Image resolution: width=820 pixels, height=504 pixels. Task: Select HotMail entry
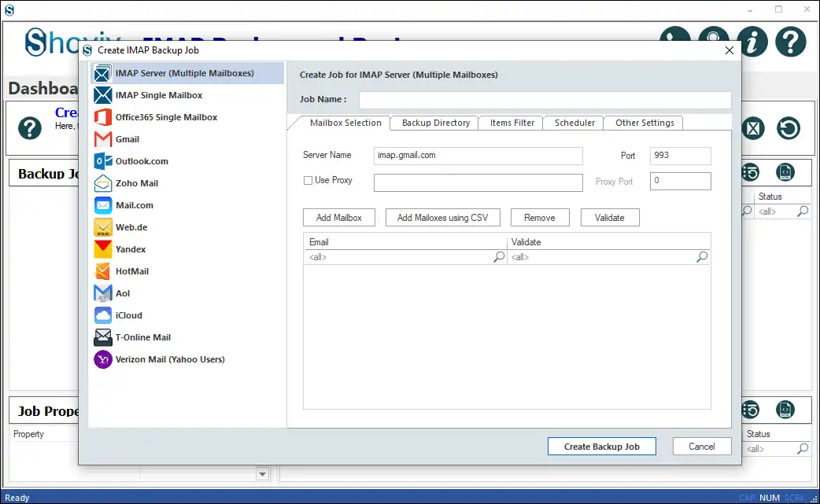pos(187,271)
